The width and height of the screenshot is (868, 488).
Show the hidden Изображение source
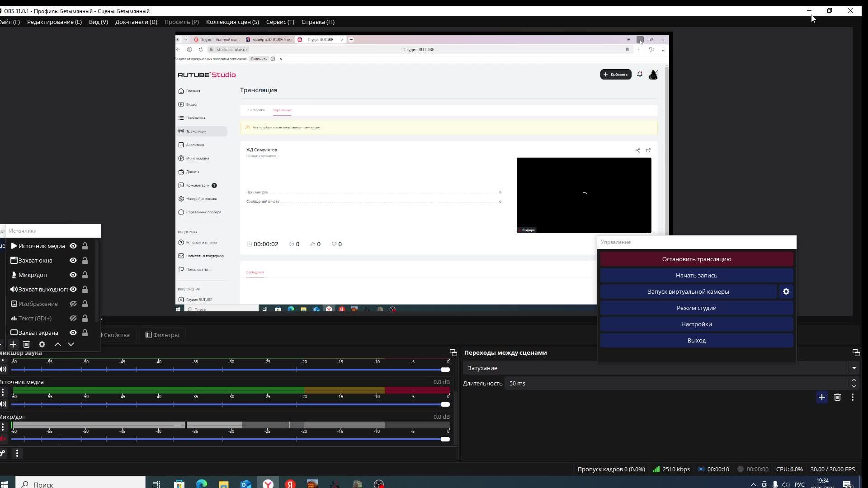[73, 304]
